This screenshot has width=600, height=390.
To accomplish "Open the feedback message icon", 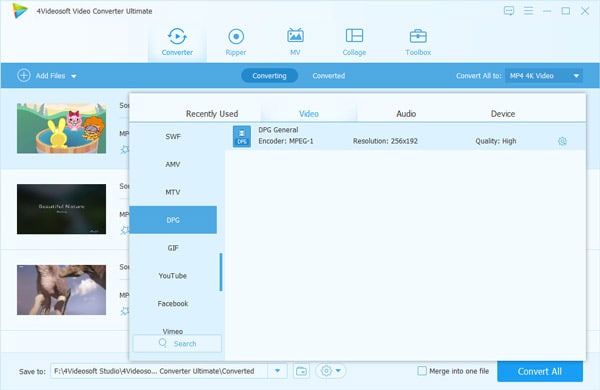I will point(509,11).
